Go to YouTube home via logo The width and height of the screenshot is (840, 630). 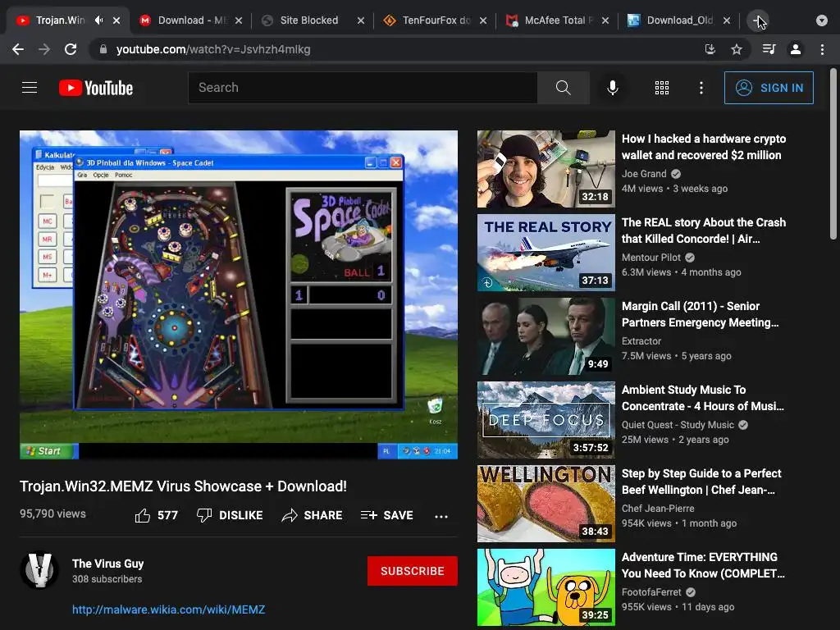96,88
